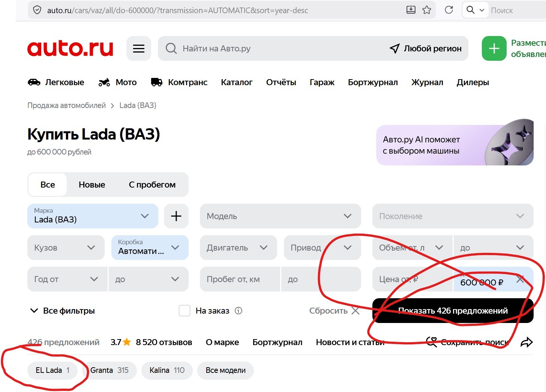Open the hamburger menu button
This screenshot has height=392, width=546.
[139, 48]
